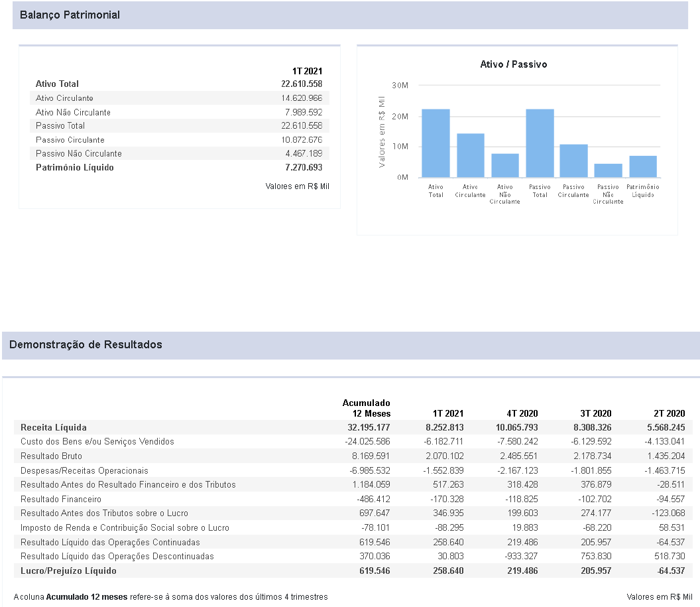Click the Passivo Total bar in chart
This screenshot has width=700, height=607.
540,143
